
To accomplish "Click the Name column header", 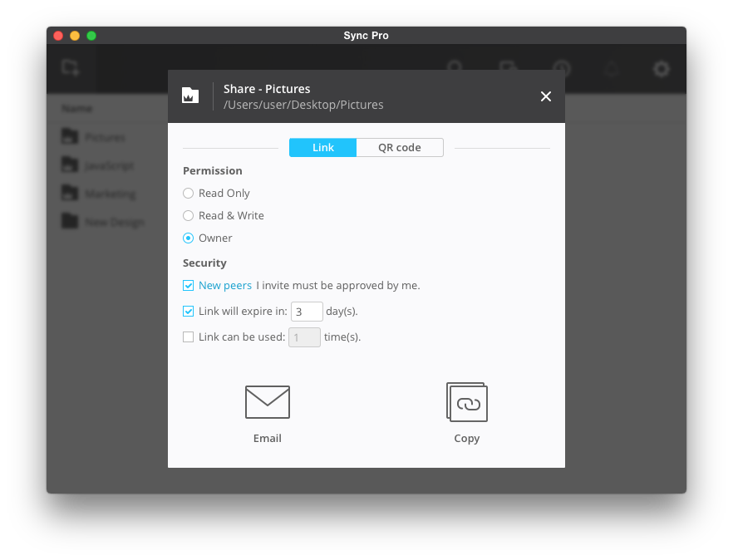I will click(77, 109).
